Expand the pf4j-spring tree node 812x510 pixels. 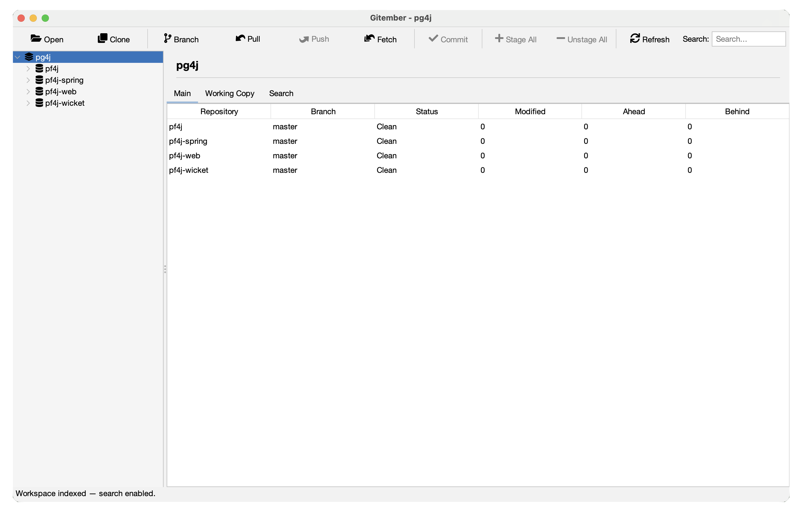point(28,80)
